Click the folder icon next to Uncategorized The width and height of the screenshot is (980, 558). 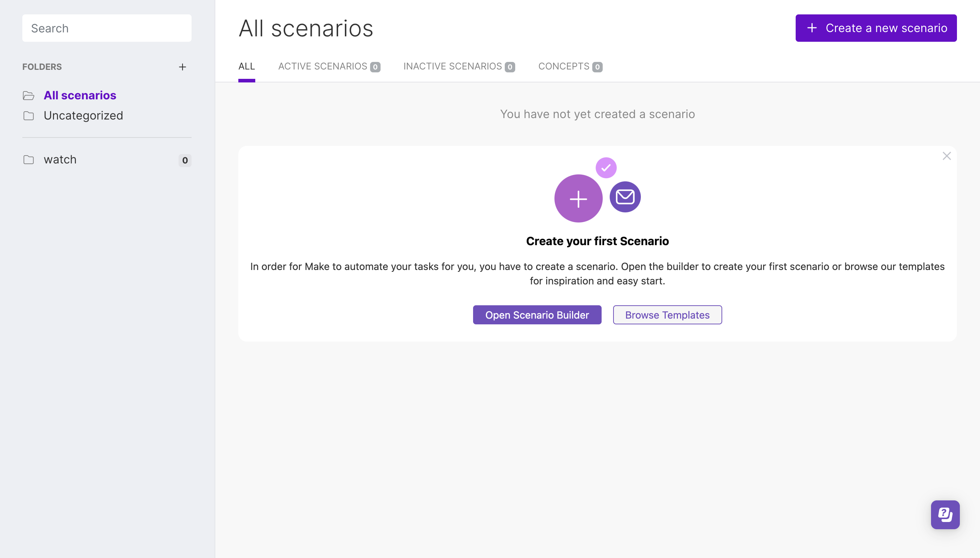(x=28, y=115)
